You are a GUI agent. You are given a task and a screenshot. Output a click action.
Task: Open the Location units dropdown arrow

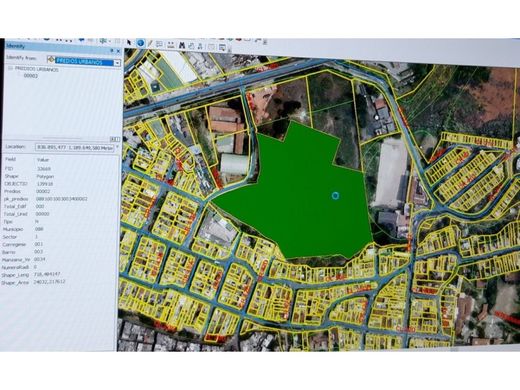click(117, 147)
